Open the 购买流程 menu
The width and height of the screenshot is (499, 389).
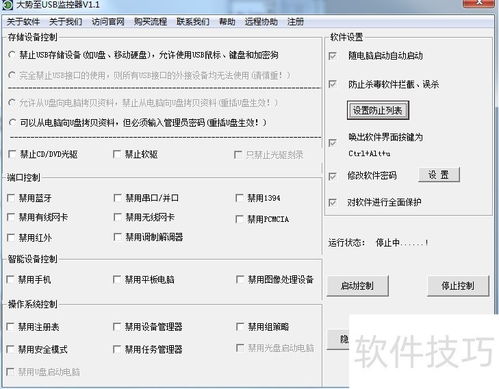[150, 22]
